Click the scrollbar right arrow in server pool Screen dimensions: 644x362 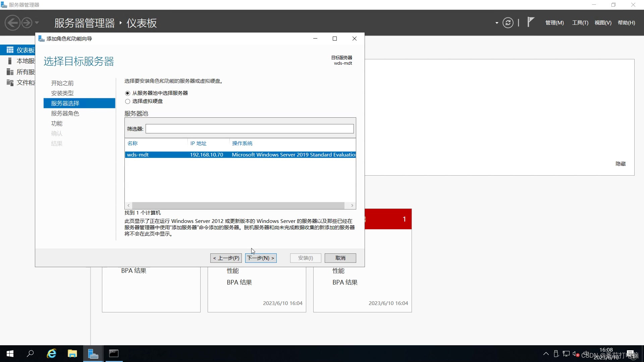tap(352, 205)
